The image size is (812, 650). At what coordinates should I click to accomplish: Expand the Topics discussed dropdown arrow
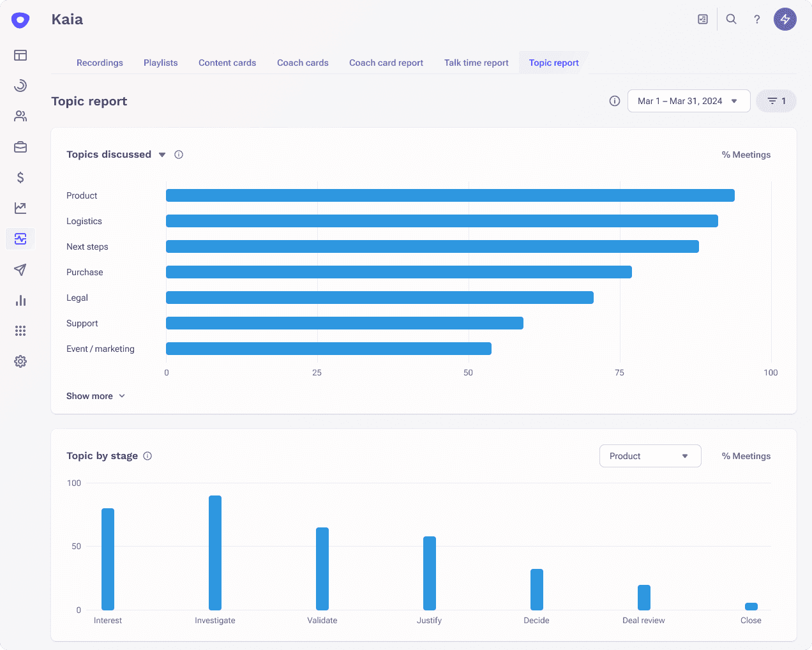tap(162, 155)
